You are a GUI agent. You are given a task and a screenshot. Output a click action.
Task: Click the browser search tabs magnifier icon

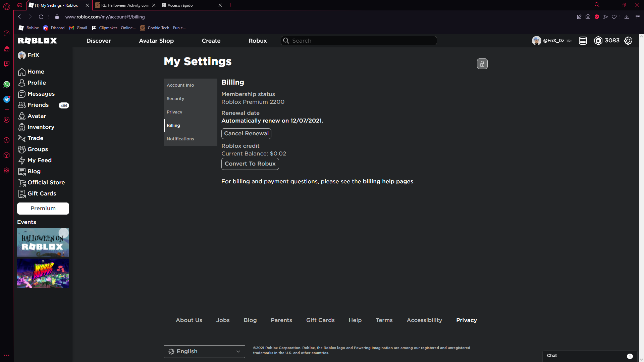(x=597, y=5)
